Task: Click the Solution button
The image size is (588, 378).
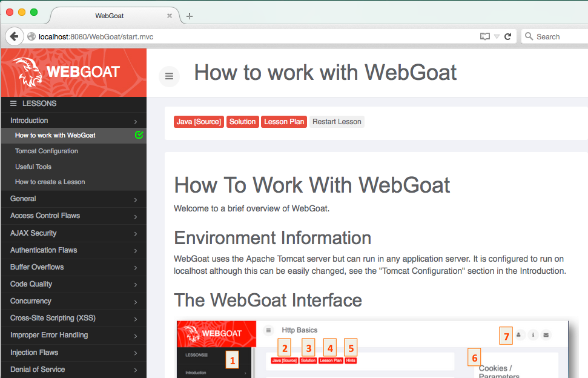Action: click(243, 122)
